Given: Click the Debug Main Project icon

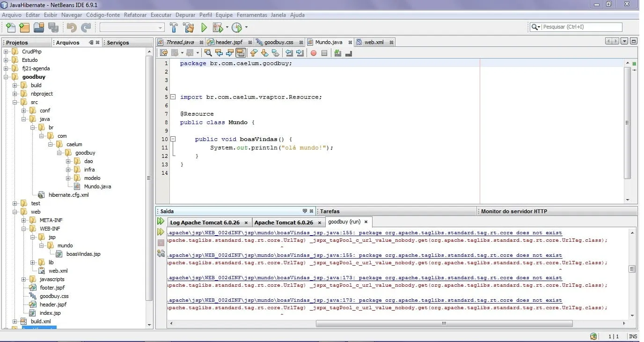Looking at the screenshot, I should point(218,28).
